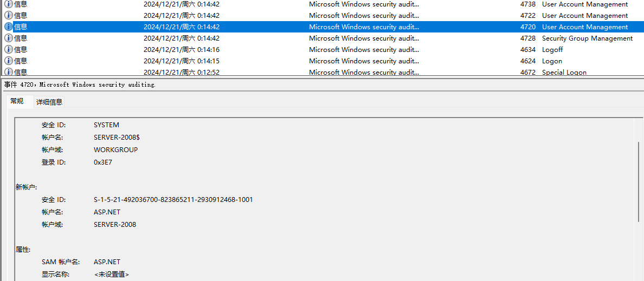Image resolution: width=644 pixels, height=281 pixels.
Task: Click the SAM 帐户名 ASP.NET value
Action: [x=107, y=262]
